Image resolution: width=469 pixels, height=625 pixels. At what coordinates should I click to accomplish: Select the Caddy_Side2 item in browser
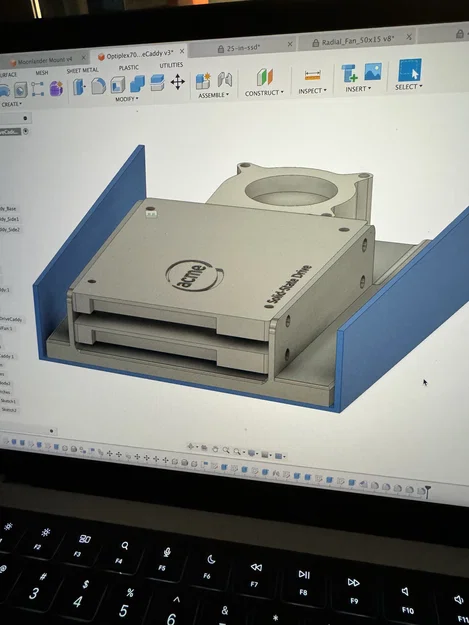(10, 230)
